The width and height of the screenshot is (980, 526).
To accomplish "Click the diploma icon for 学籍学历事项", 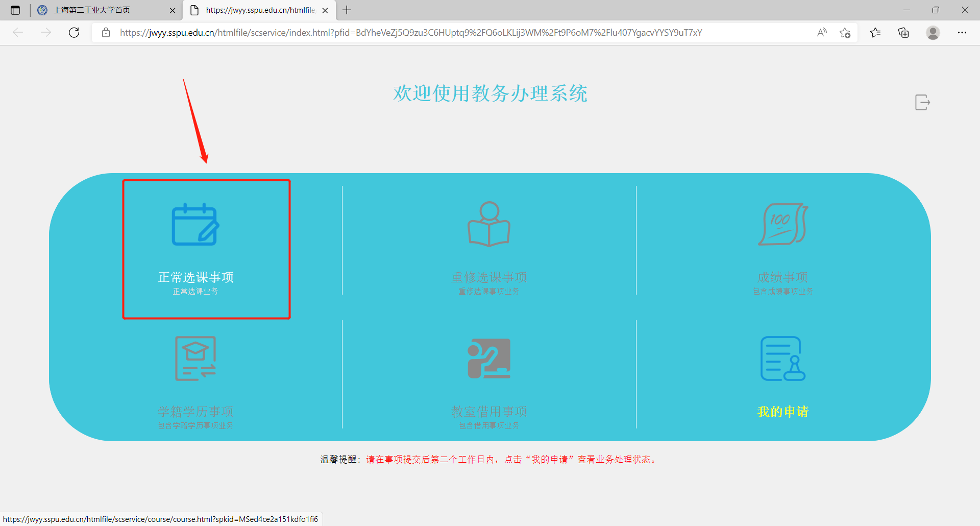I will click(x=195, y=358).
